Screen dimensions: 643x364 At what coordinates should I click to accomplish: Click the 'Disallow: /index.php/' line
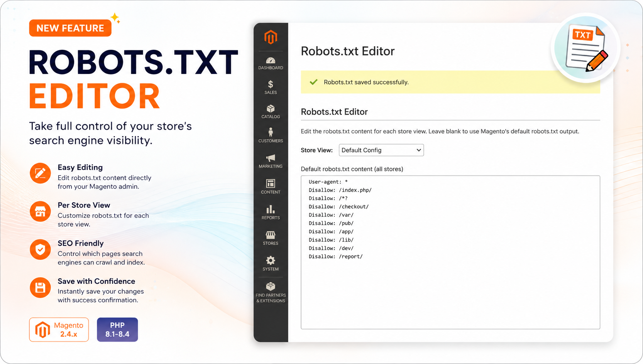coord(340,190)
